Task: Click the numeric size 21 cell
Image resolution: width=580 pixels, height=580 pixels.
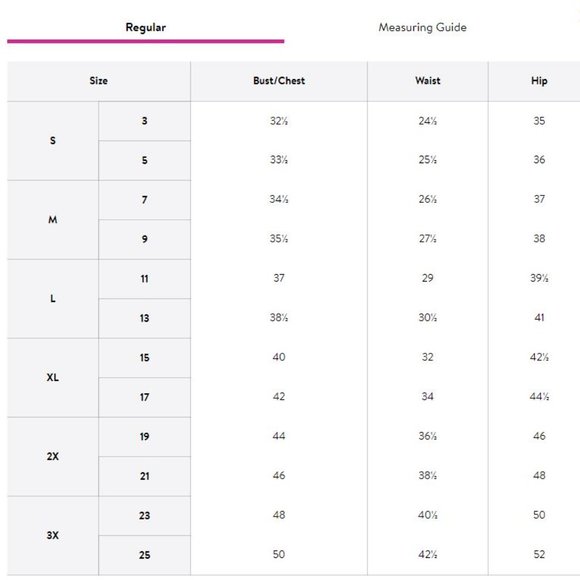Action: pyautogui.click(x=145, y=476)
